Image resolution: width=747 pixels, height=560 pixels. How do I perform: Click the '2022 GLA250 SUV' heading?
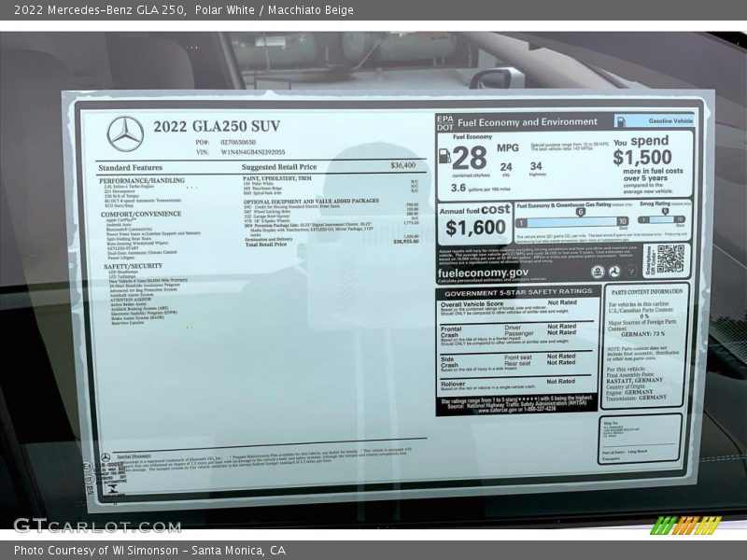coord(217,126)
